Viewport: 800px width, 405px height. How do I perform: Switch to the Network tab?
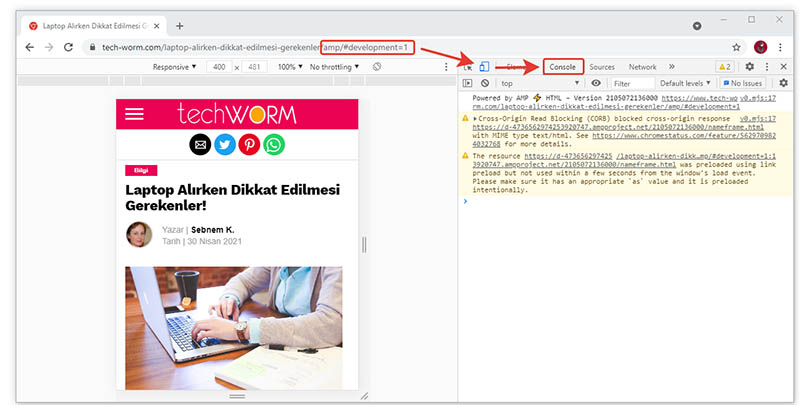click(x=642, y=67)
